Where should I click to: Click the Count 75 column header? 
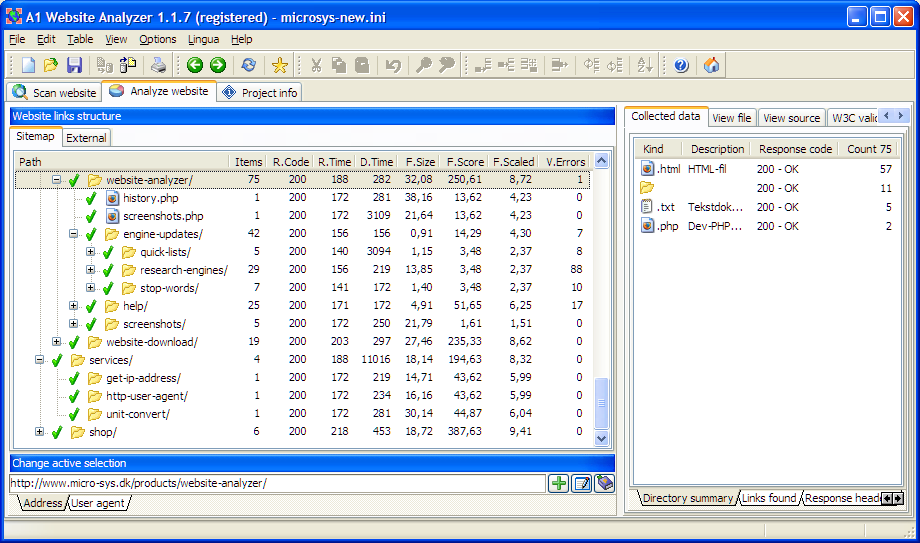(869, 149)
